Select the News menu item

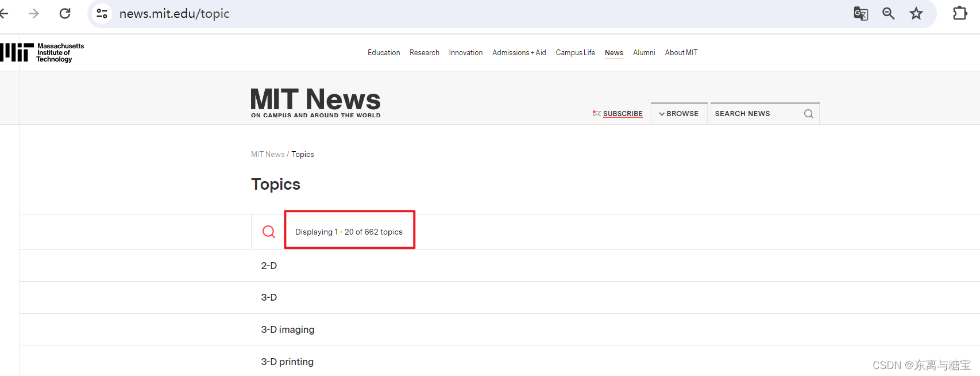pyautogui.click(x=614, y=52)
